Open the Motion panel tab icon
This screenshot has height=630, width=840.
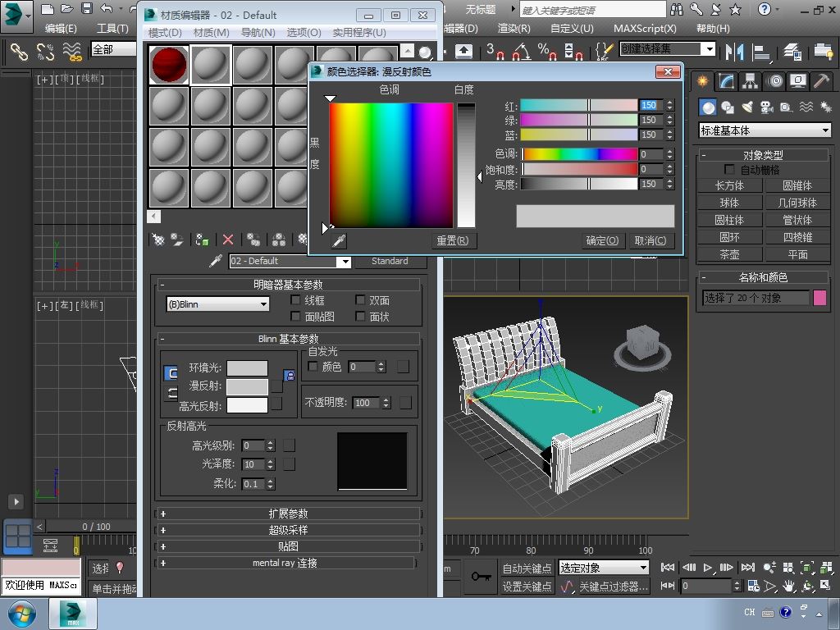coord(774,81)
